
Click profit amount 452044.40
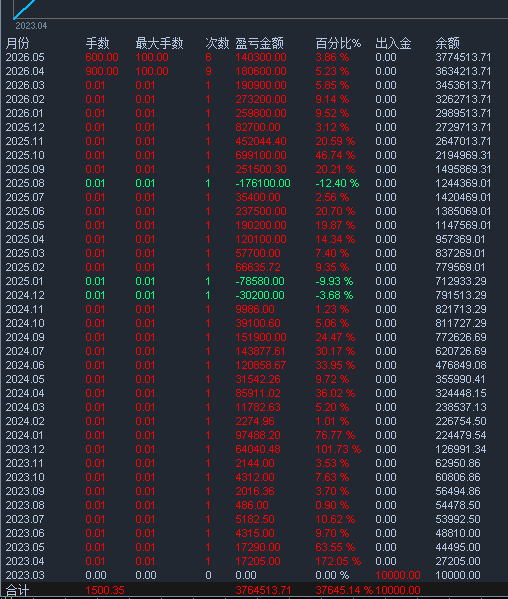pos(261,141)
